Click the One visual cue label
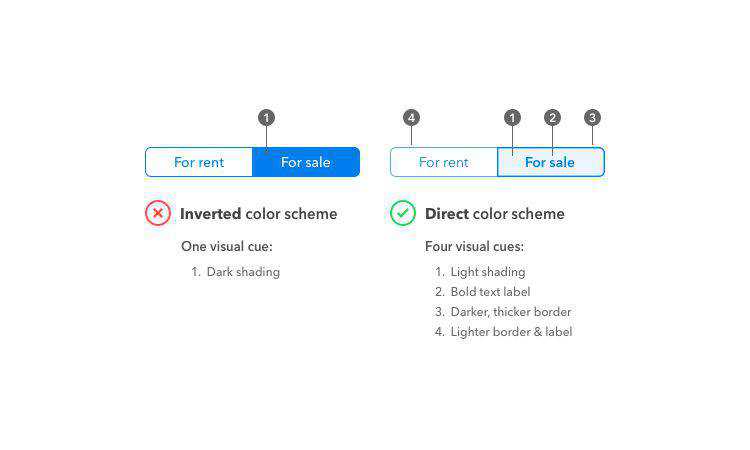 (226, 246)
